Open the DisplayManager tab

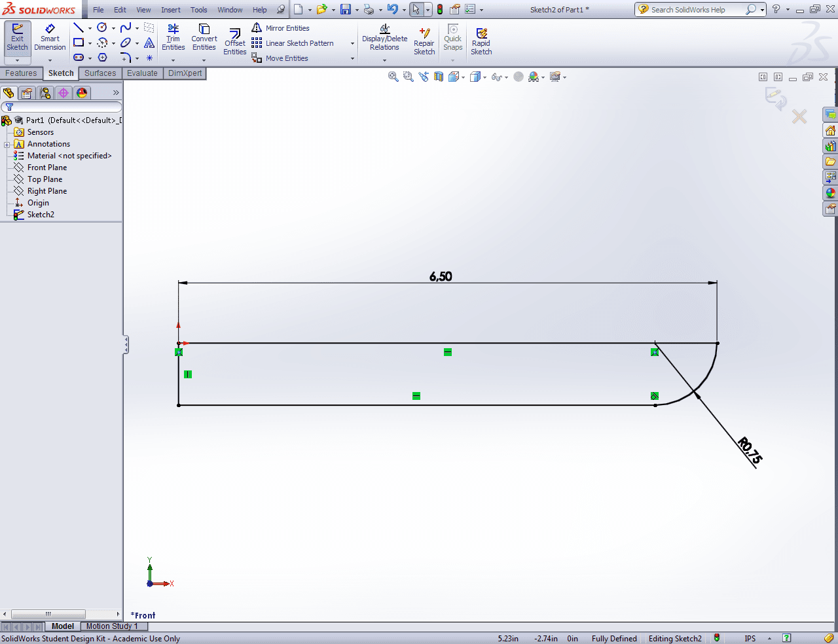(x=82, y=93)
